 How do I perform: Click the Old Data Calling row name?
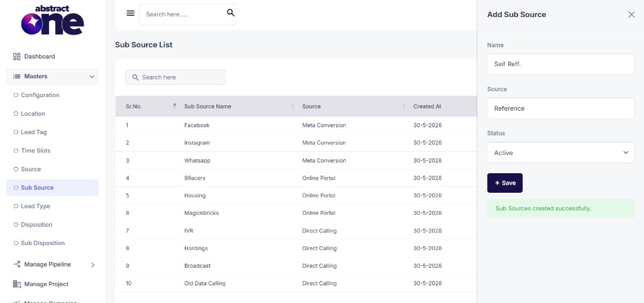point(205,283)
